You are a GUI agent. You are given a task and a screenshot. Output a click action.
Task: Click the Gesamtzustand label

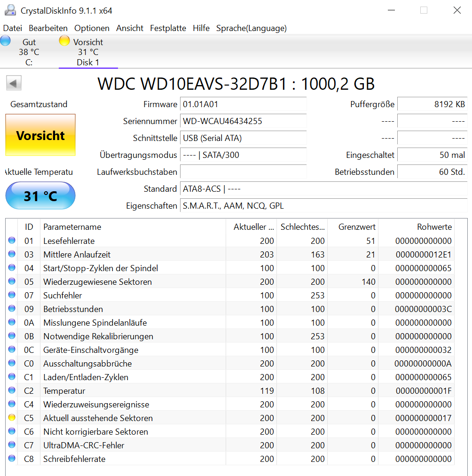click(39, 104)
